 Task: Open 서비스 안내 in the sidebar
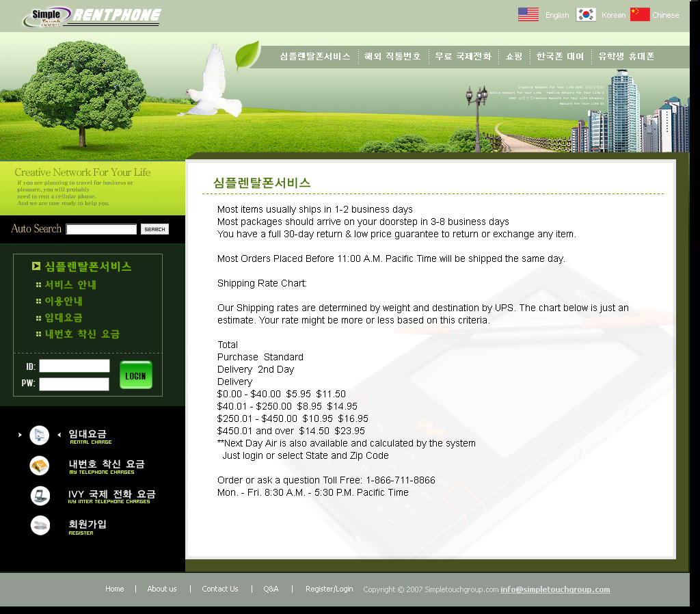point(70,284)
